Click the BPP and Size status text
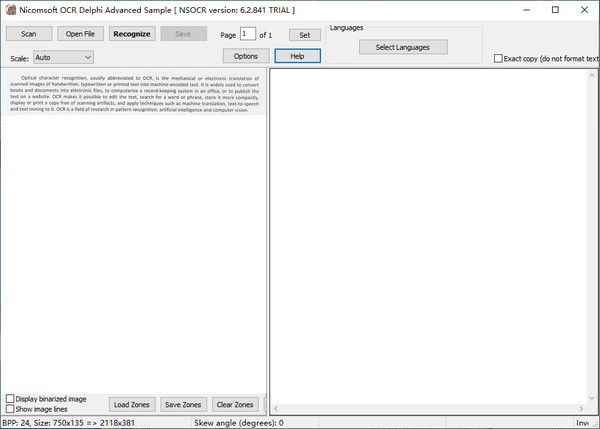This screenshot has height=429, width=600. coord(69,423)
